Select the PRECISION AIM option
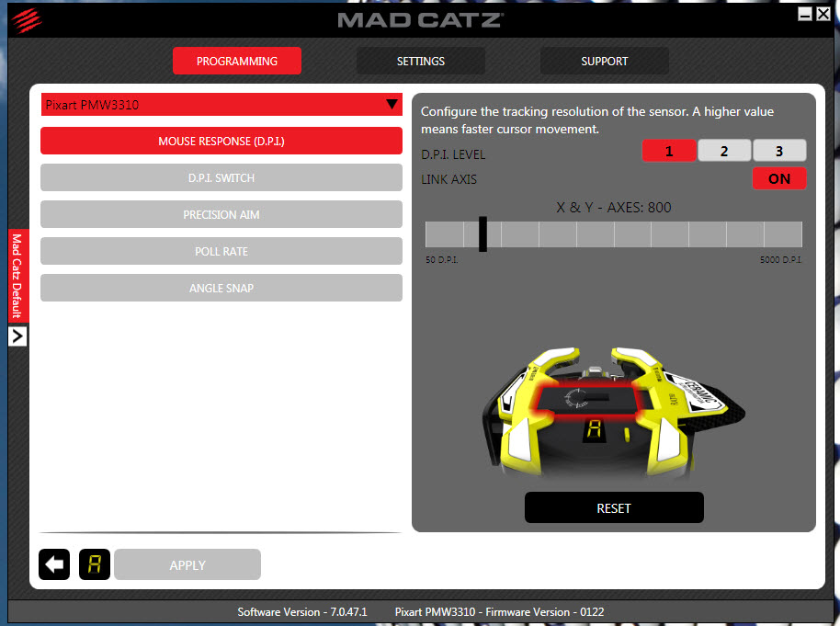 221,214
